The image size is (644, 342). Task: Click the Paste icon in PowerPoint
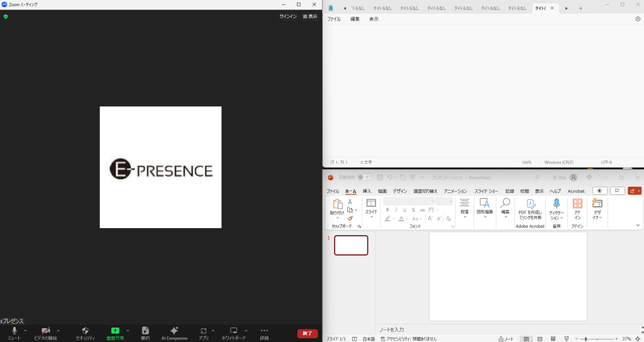point(337,204)
